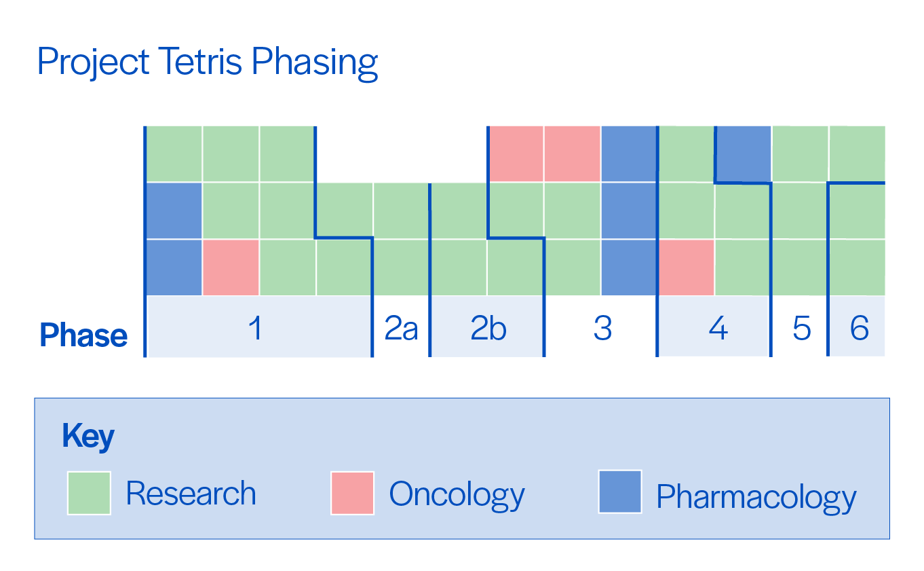Screen dimensions: 924x571
Task: Click the Project Tetris Phasing title
Action: [207, 62]
